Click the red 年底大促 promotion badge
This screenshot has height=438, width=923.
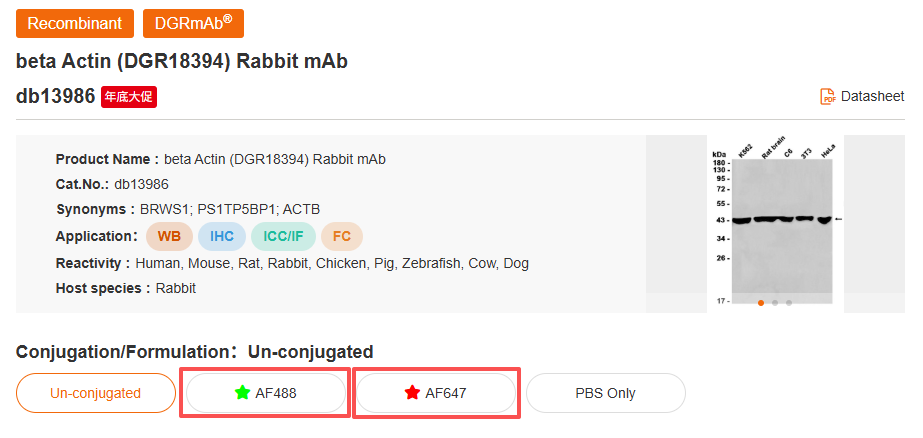point(129,97)
